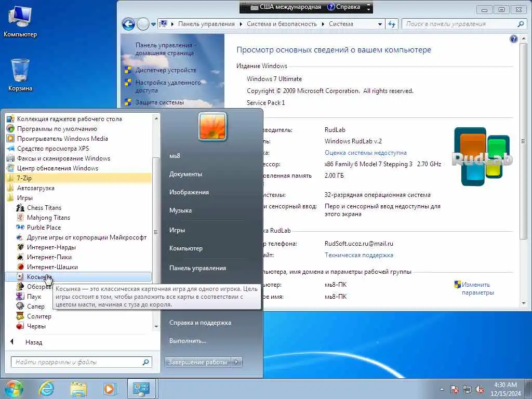Open Центр обновления Windows
532x399 pixels.
coord(57,168)
